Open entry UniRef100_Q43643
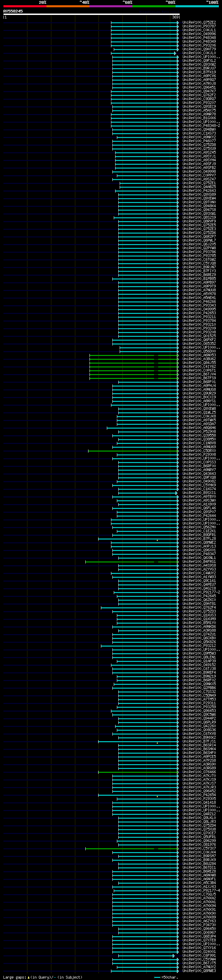 click(199, 473)
